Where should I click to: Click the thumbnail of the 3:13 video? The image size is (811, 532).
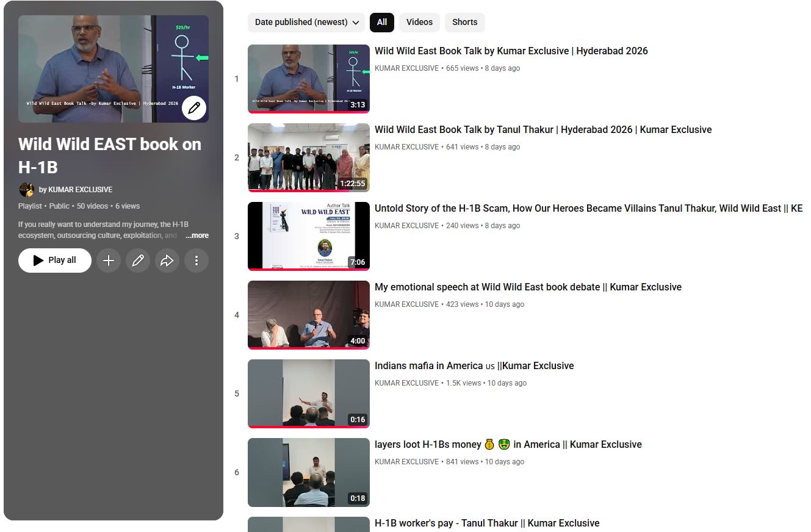(309, 79)
